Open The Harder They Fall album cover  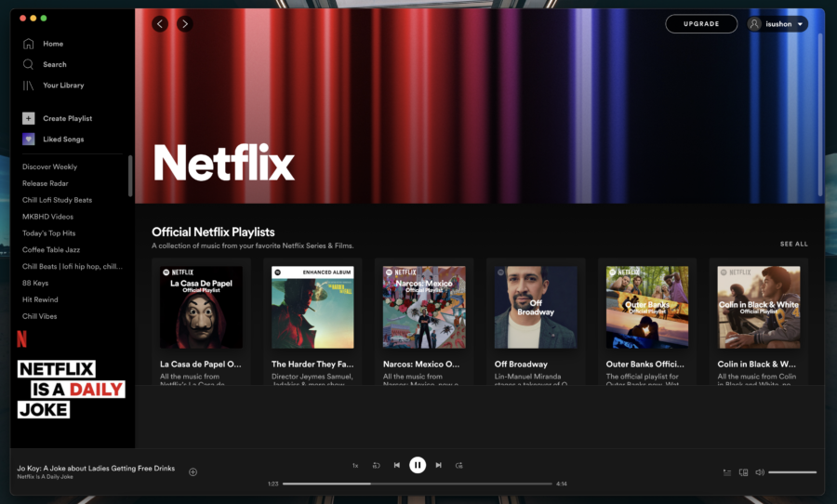click(312, 307)
